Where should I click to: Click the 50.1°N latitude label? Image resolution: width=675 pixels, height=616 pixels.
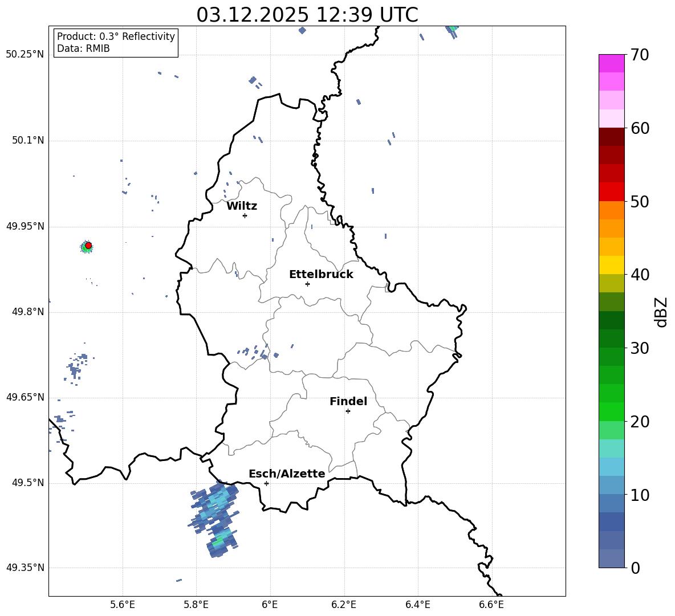click(x=27, y=141)
